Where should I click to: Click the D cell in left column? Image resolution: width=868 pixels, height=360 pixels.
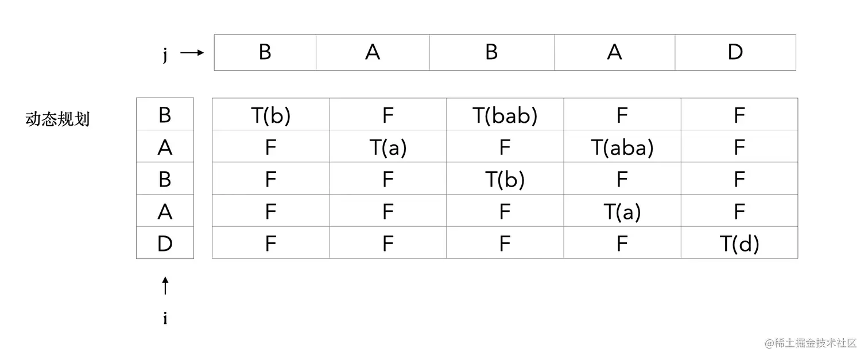[x=165, y=244]
